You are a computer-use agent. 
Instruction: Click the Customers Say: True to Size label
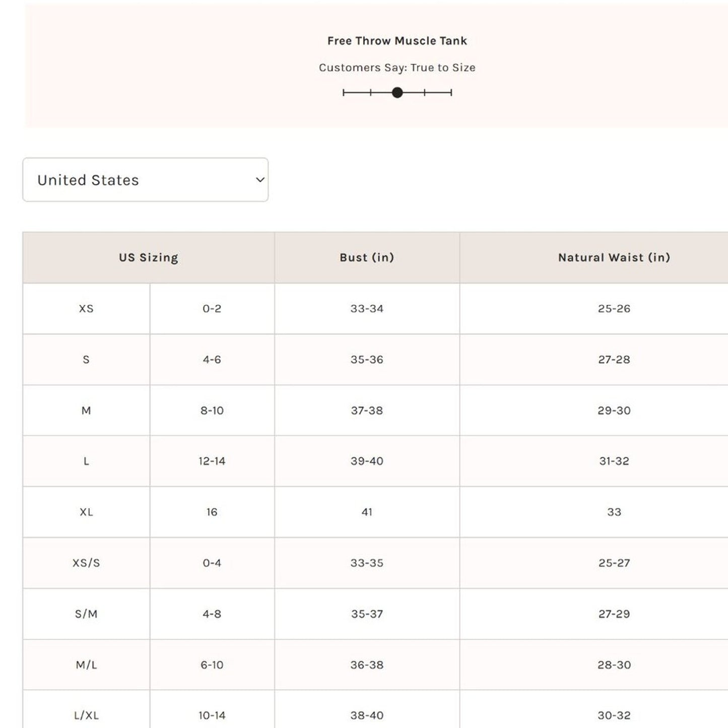point(398,67)
